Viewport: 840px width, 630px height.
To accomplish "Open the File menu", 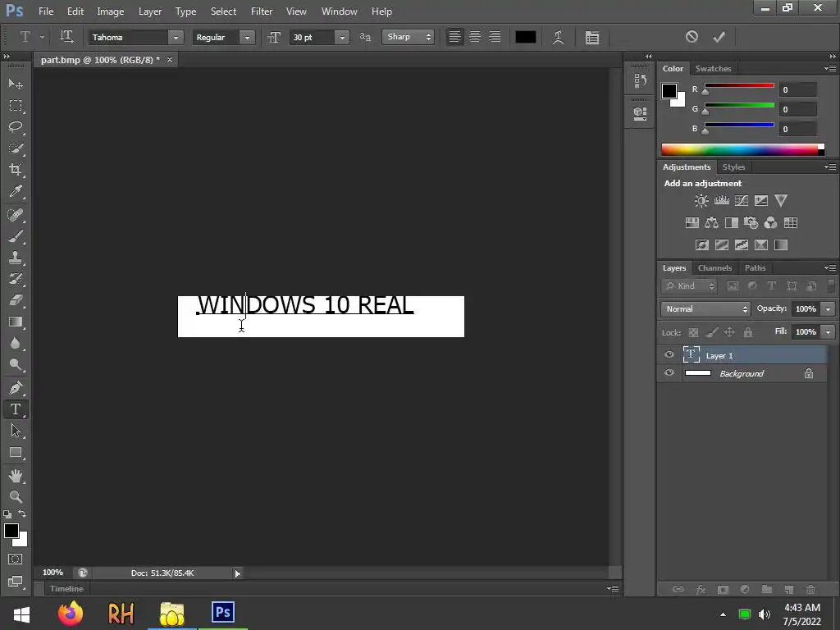I will point(46,11).
